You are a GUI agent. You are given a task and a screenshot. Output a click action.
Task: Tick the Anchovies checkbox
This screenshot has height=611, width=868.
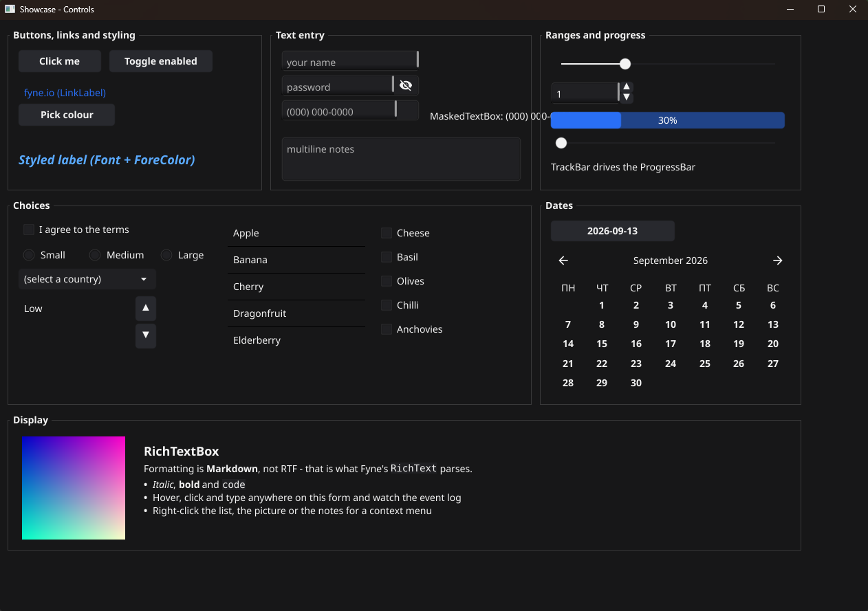387,329
